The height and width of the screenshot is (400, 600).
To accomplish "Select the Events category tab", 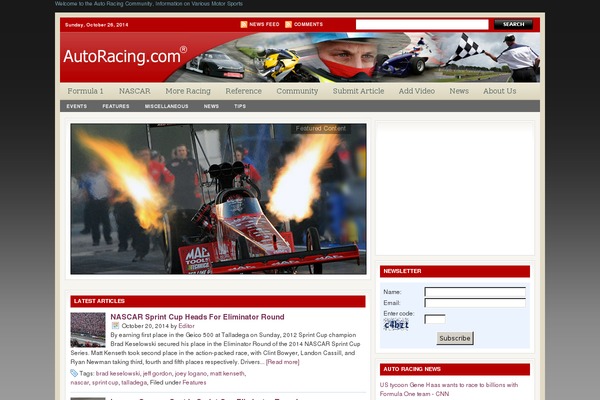I will [x=77, y=106].
